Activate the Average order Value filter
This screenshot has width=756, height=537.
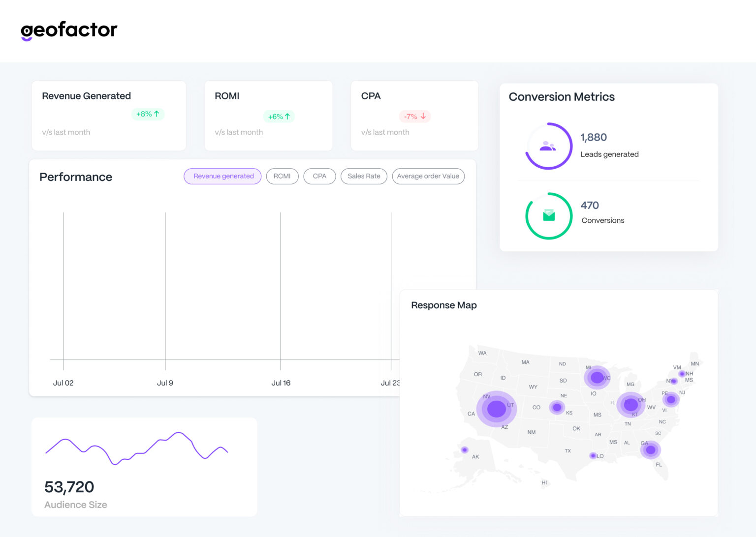click(x=428, y=176)
